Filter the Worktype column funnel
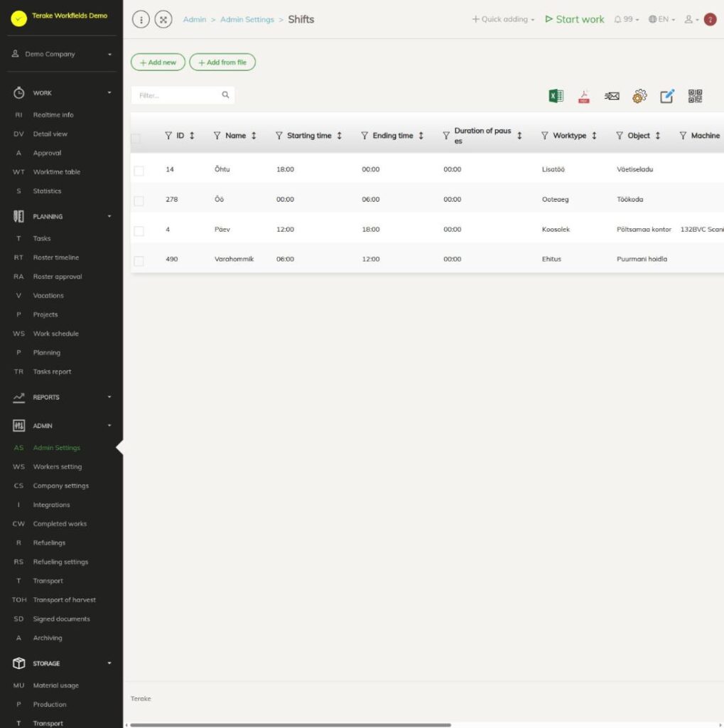 point(545,136)
